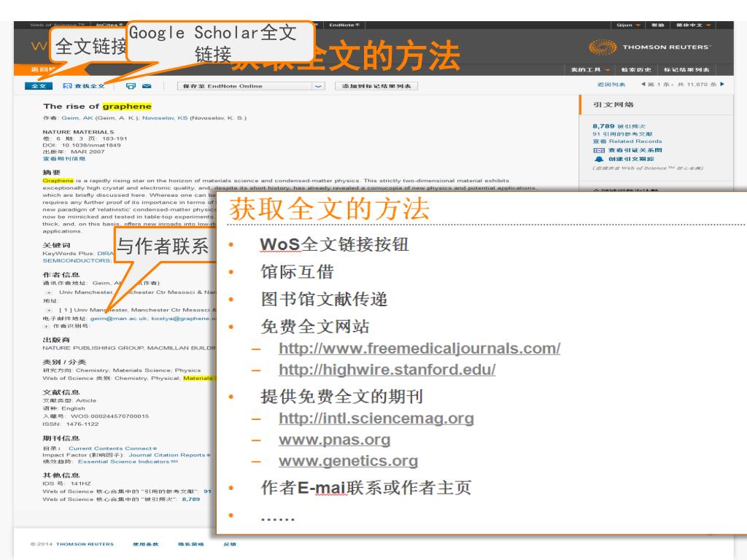Open www.pnas.org link
This screenshot has height=560, width=747.
(x=334, y=440)
